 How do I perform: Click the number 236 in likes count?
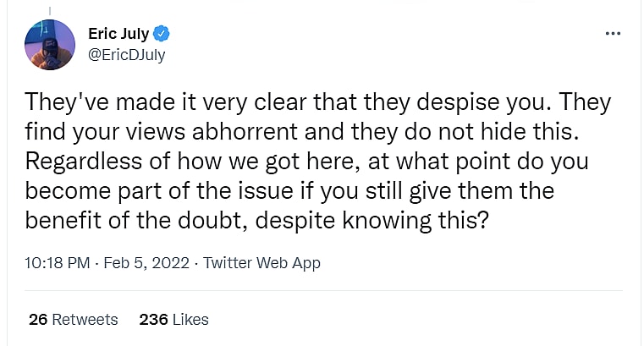click(153, 320)
